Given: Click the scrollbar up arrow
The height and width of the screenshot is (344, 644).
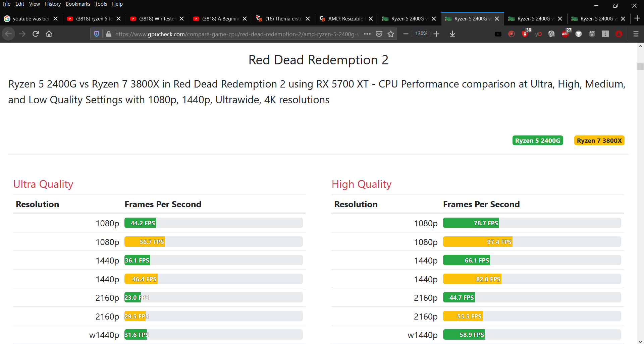Looking at the screenshot, I should (640, 46).
